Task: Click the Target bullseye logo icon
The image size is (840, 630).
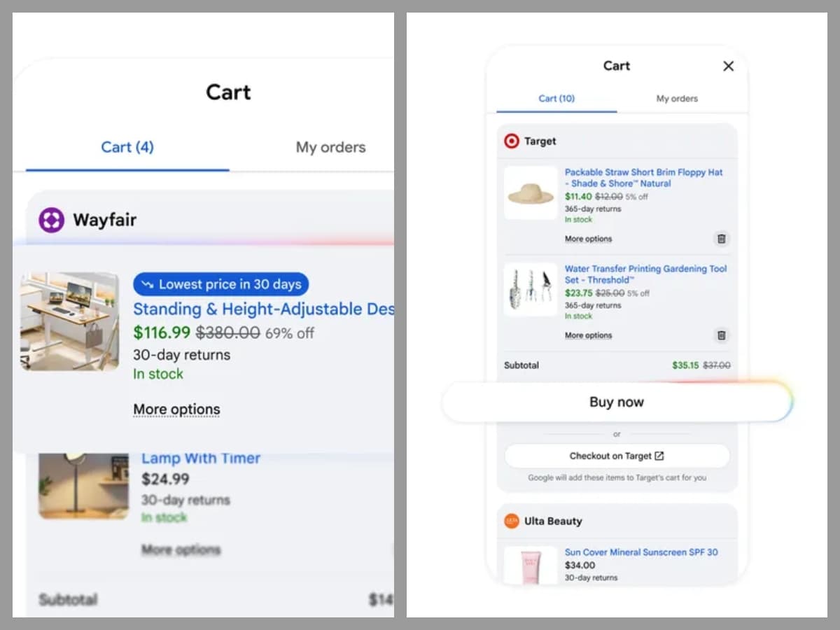Action: (512, 141)
